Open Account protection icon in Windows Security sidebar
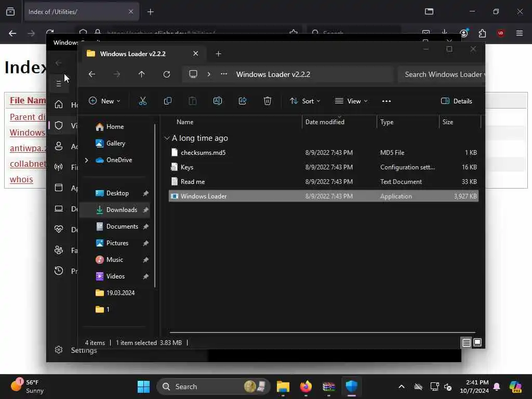 tap(59, 146)
